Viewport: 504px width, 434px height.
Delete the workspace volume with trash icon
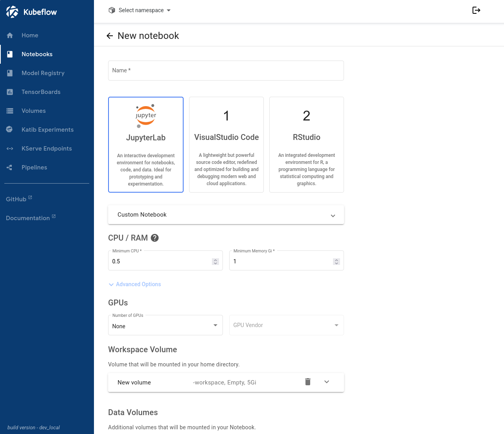308,382
